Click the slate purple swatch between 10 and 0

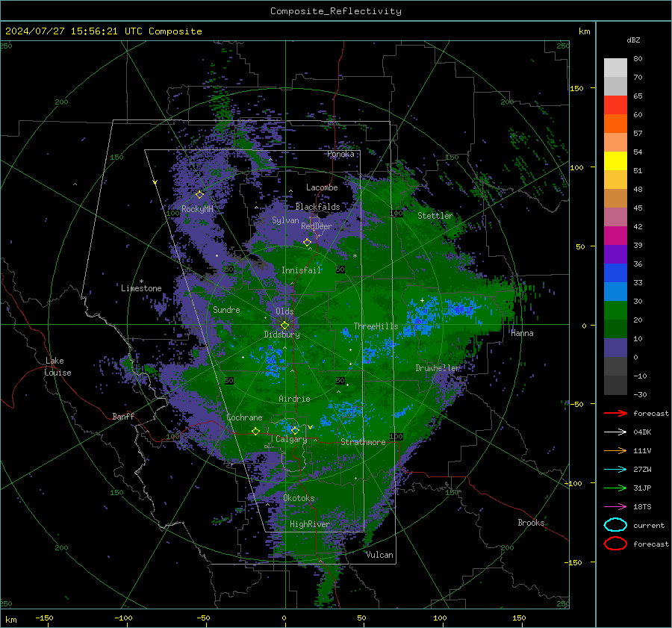point(615,348)
